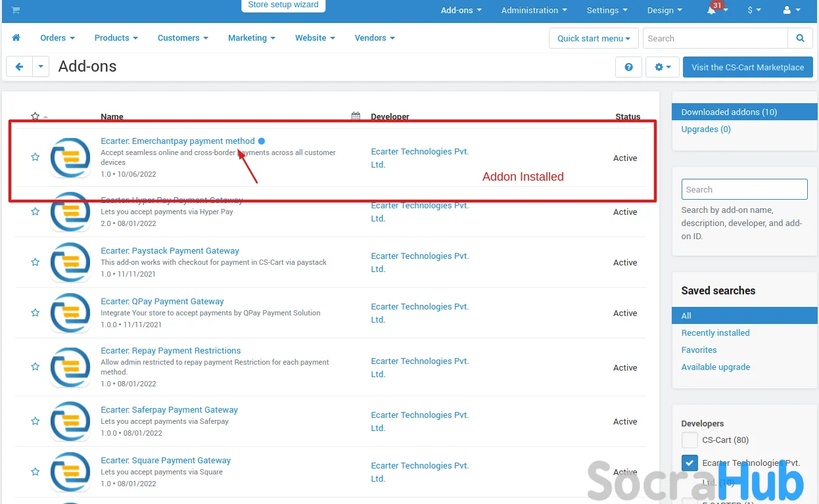This screenshot has height=504, width=819.
Task: Click the add-on search field in sidebar
Action: [744, 189]
